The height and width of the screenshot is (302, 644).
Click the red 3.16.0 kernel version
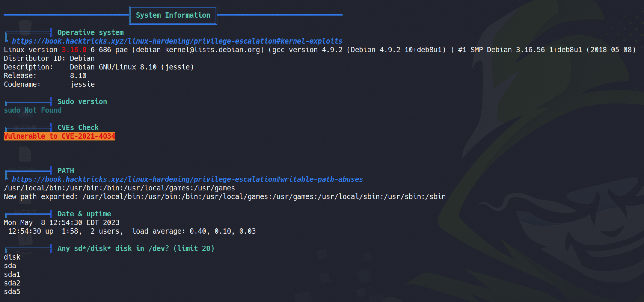[x=74, y=50]
